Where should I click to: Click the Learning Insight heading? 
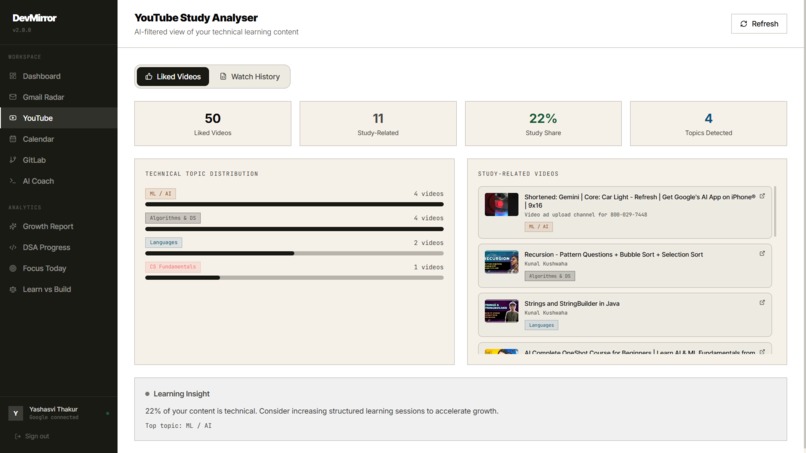[181, 394]
